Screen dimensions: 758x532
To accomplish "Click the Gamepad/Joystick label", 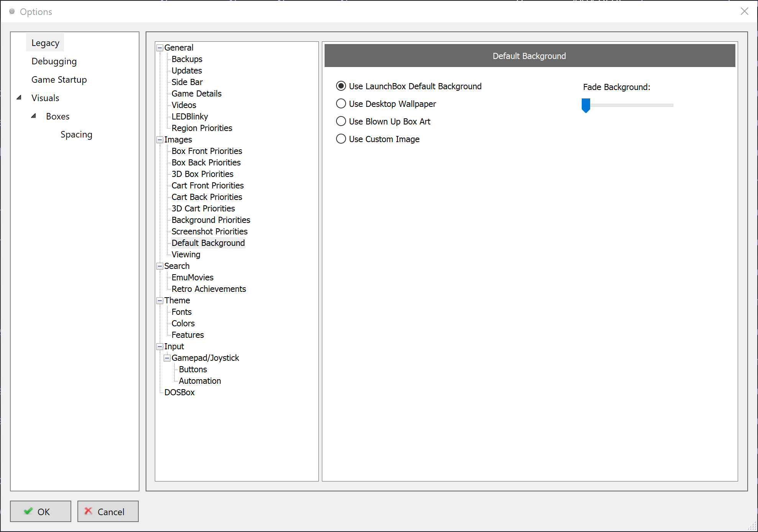I will (205, 358).
